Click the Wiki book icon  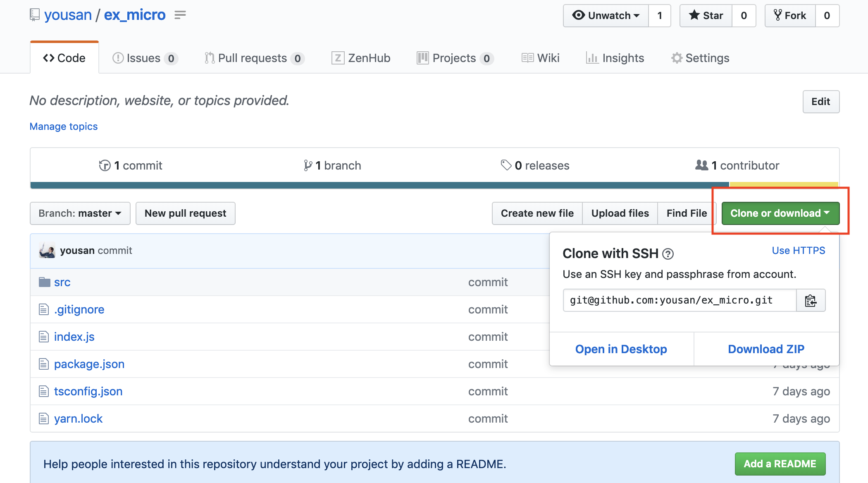(528, 58)
